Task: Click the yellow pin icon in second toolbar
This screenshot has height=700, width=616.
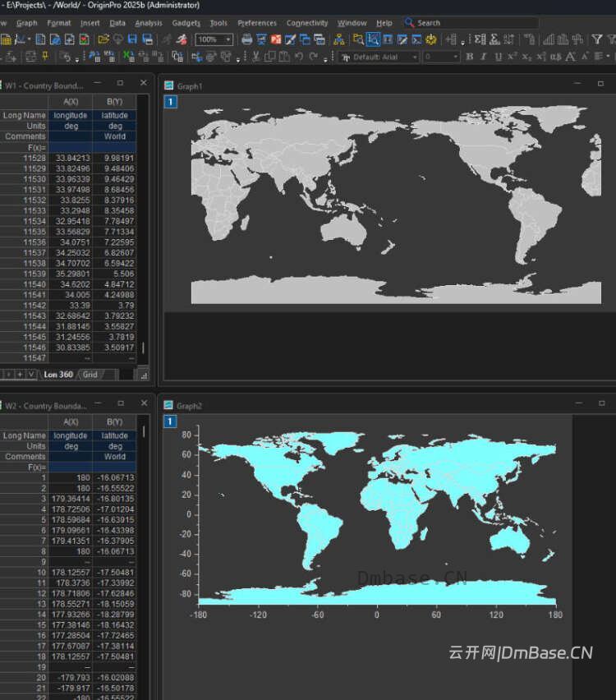Action: [x=45, y=57]
